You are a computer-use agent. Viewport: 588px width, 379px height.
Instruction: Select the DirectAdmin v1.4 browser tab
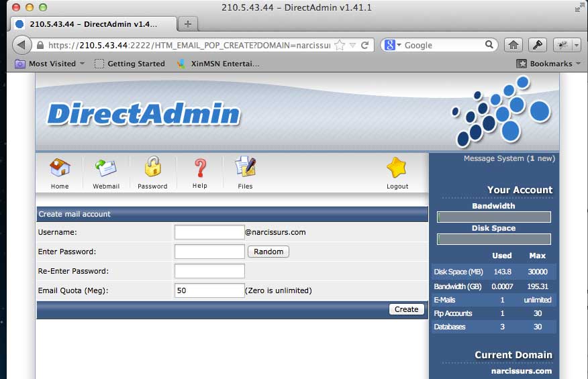[93, 24]
